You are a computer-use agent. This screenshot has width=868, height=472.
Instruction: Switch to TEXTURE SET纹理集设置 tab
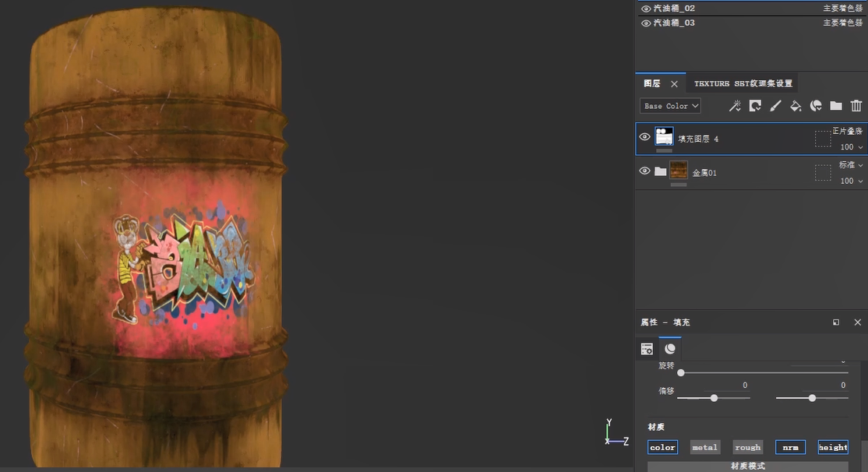[743, 83]
